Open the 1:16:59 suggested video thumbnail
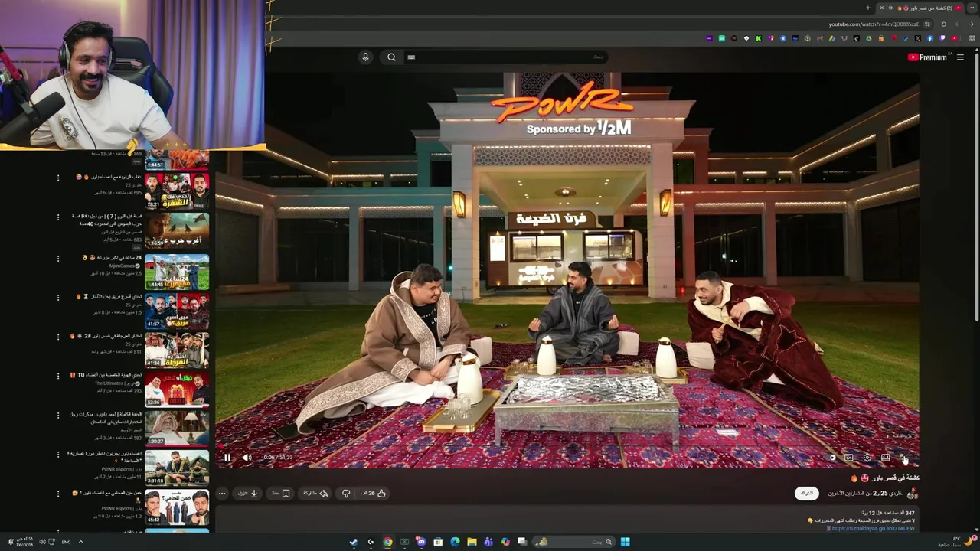The width and height of the screenshot is (980, 551). point(177,231)
